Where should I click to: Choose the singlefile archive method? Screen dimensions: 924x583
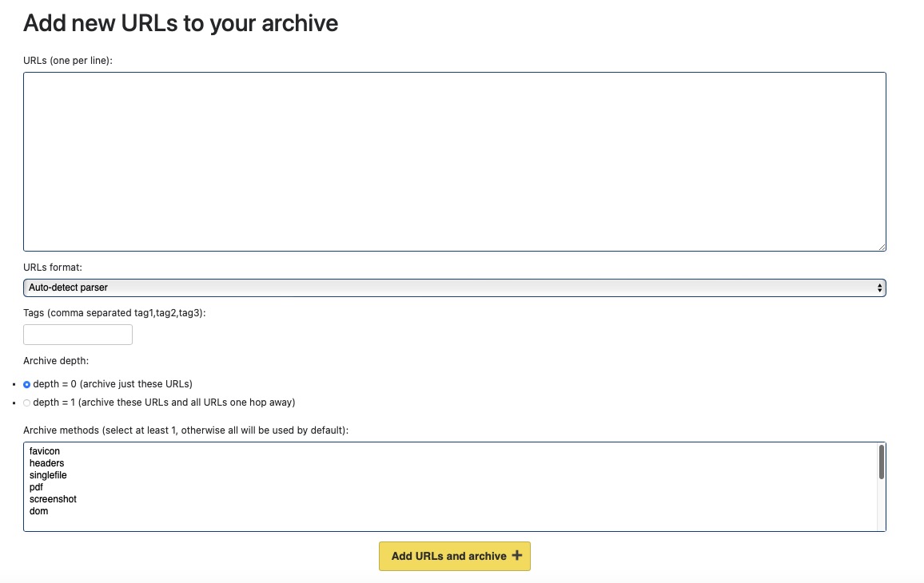pyautogui.click(x=48, y=475)
